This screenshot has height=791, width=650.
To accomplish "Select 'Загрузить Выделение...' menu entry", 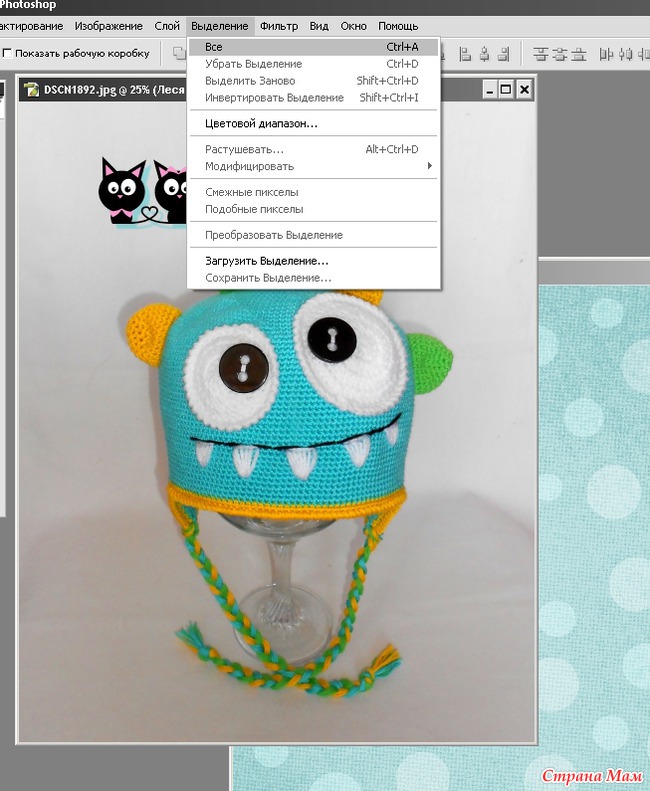I will pyautogui.click(x=266, y=261).
